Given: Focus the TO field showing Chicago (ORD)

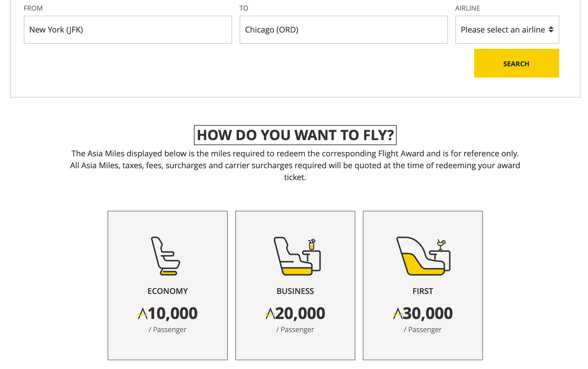Looking at the screenshot, I should [343, 30].
